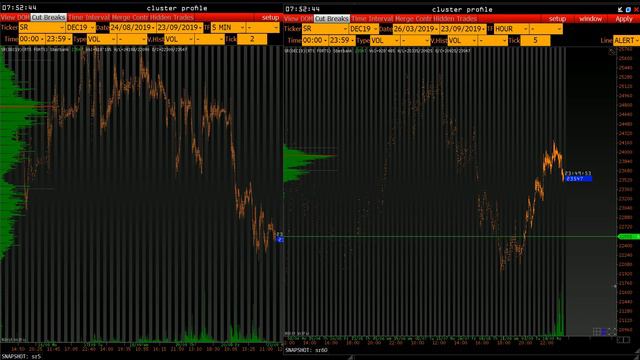Click the Apply button
This screenshot has width=640, height=360.
coord(624,19)
